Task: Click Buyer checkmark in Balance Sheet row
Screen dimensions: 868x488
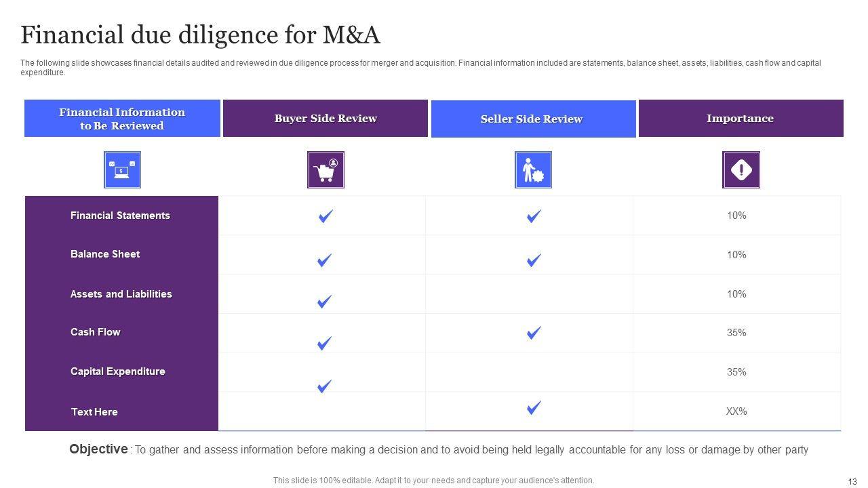Action: coord(325,260)
